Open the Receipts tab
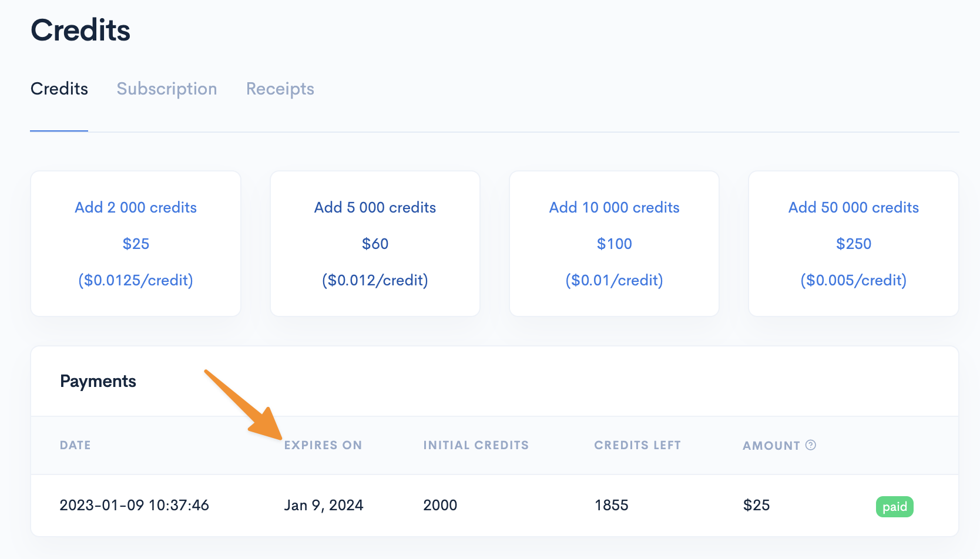The width and height of the screenshot is (980, 559). click(280, 89)
